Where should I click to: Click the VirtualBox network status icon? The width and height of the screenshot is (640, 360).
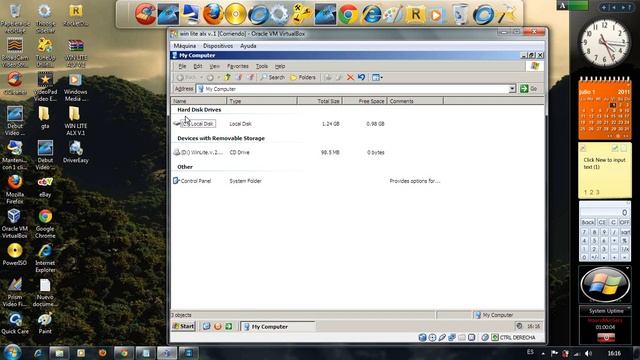coord(452,338)
